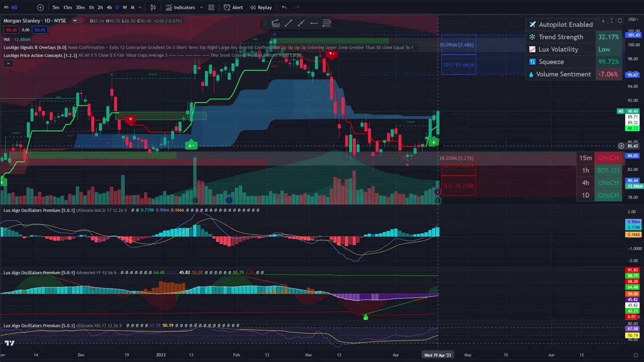The height and width of the screenshot is (362, 644).
Task: Click the 4h CHoCH dashboard cell
Action: point(608,183)
